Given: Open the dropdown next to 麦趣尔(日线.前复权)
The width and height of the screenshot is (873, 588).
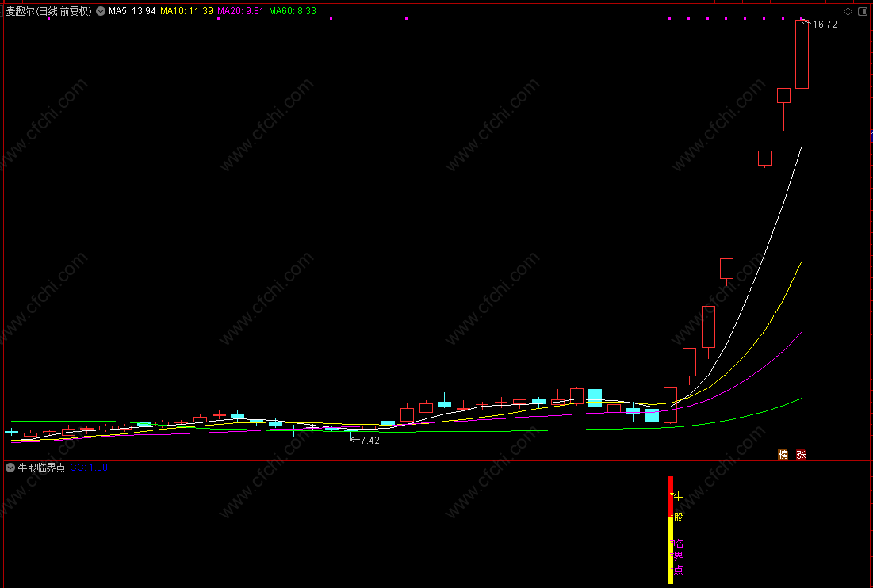Looking at the screenshot, I should [x=101, y=10].
